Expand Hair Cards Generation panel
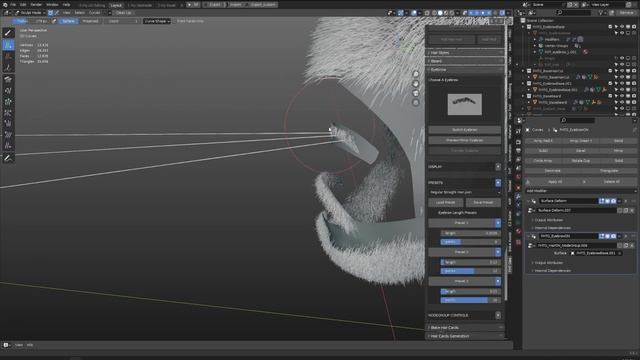 [465, 336]
